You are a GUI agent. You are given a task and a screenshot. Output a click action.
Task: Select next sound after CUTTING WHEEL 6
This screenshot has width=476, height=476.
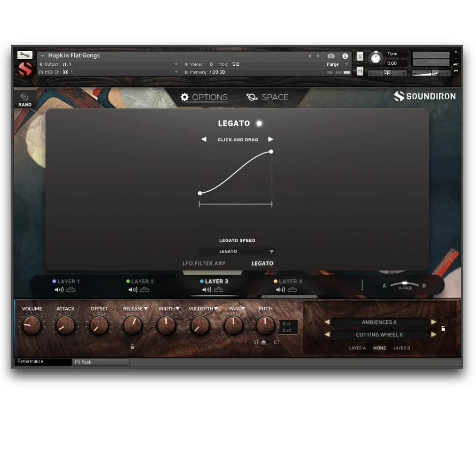tap(434, 335)
